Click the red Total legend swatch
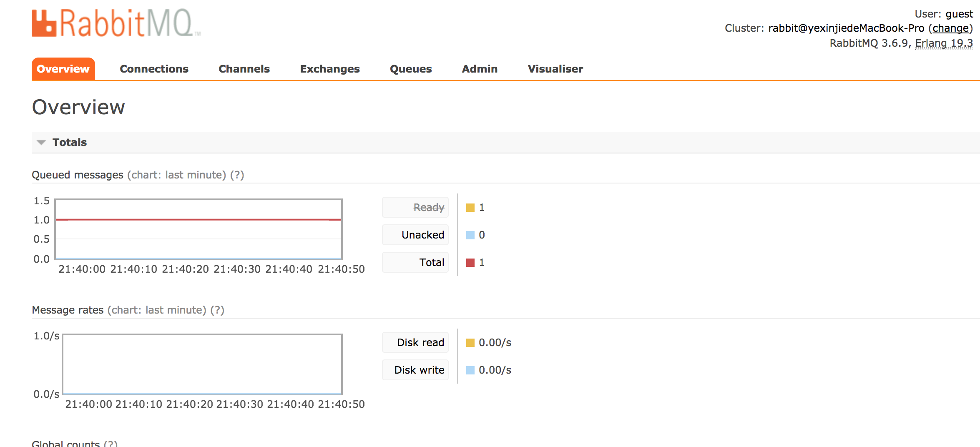 pyautogui.click(x=471, y=262)
